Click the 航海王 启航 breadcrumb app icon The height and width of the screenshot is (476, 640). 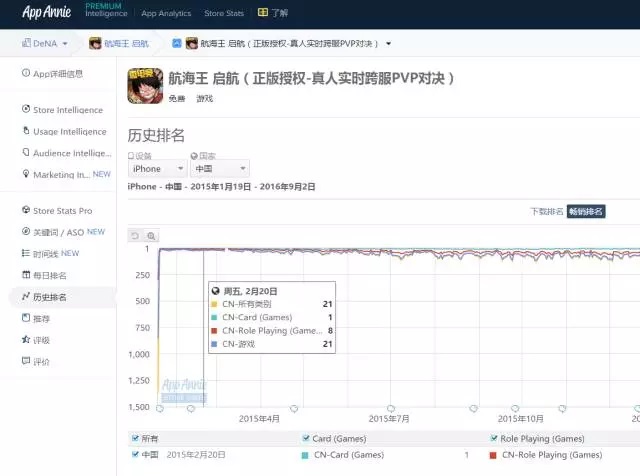pyautogui.click(x=95, y=43)
